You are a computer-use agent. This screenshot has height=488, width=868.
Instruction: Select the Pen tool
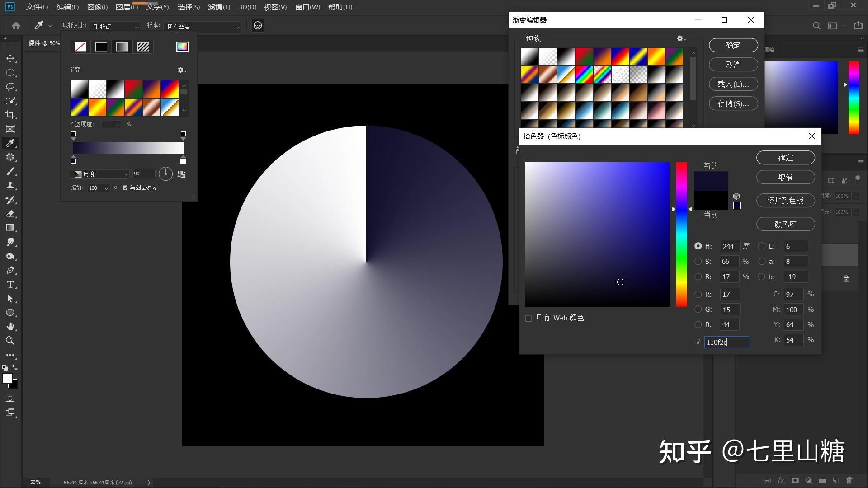tap(10, 270)
